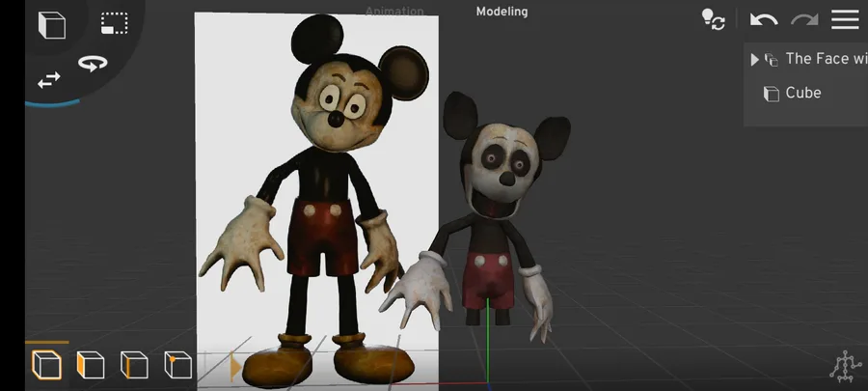This screenshot has width=868, height=391.
Task: Tap the cube object tool icon
Action: point(51,25)
